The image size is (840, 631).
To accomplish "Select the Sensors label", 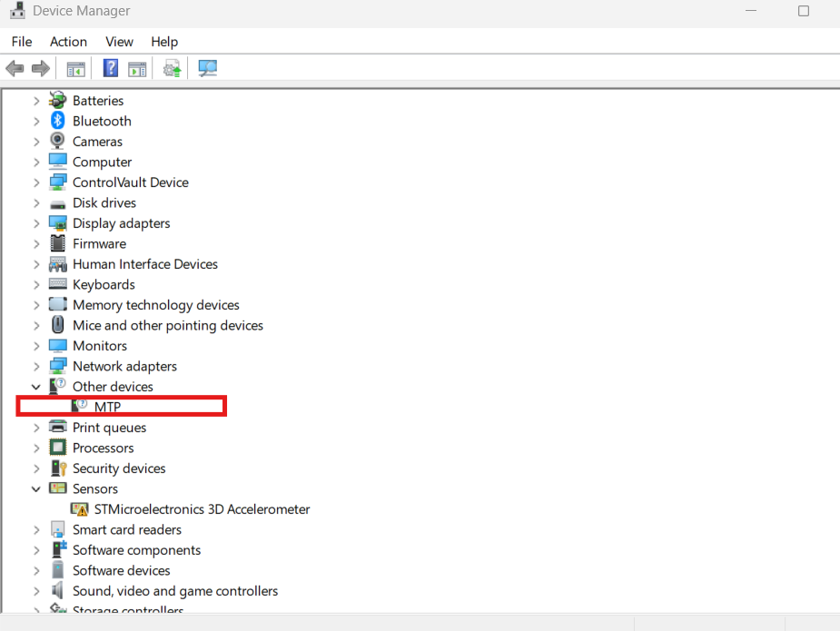I will [95, 488].
